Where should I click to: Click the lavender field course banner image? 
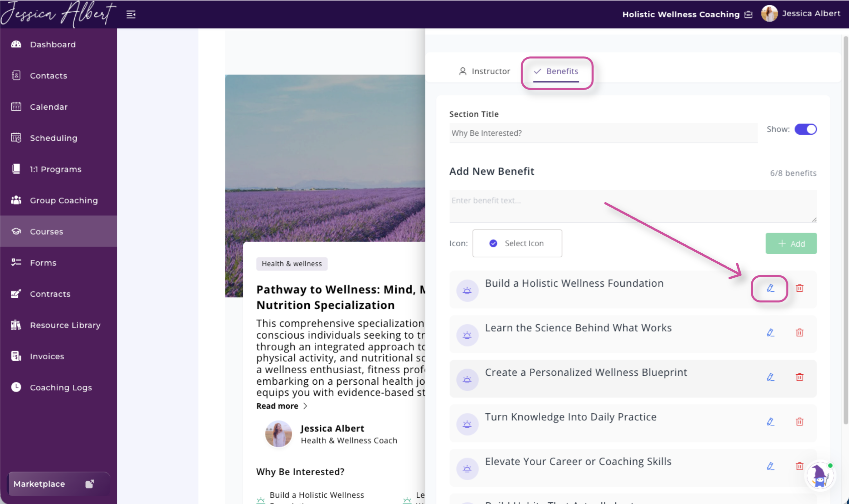pos(325,158)
